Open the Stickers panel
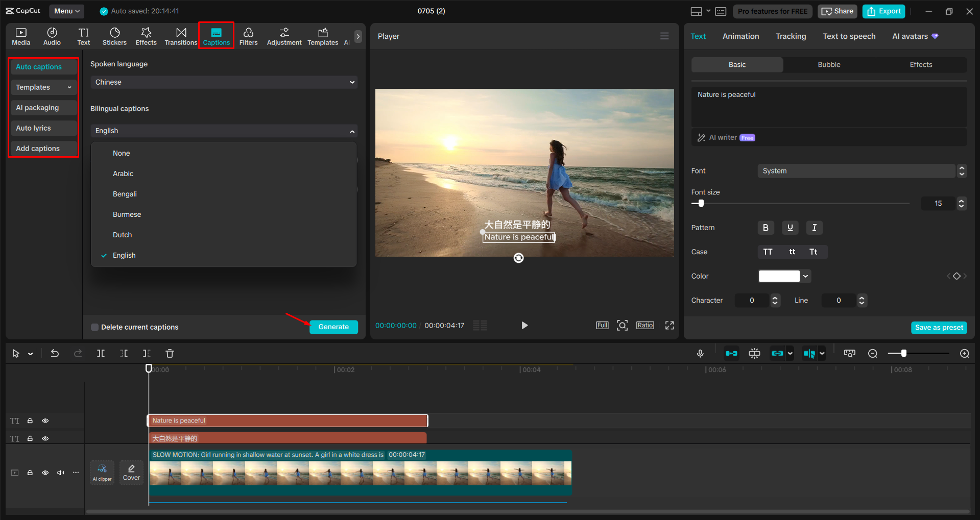Screen dimensions: 980x520 114,36
